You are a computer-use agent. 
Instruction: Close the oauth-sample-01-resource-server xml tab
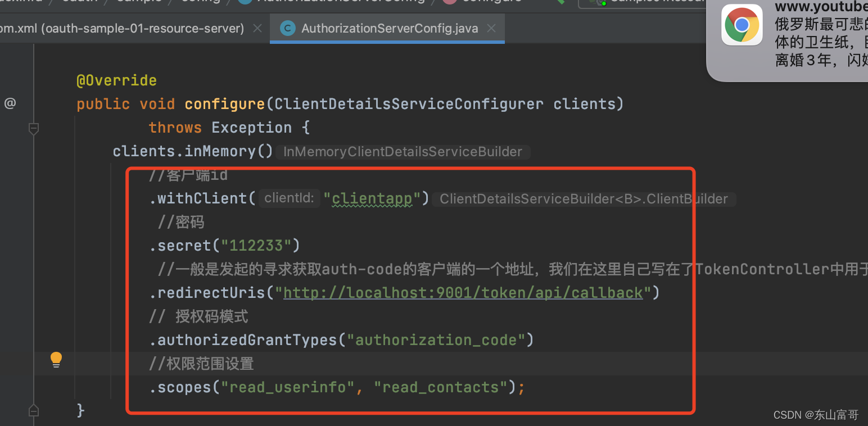pos(257,28)
